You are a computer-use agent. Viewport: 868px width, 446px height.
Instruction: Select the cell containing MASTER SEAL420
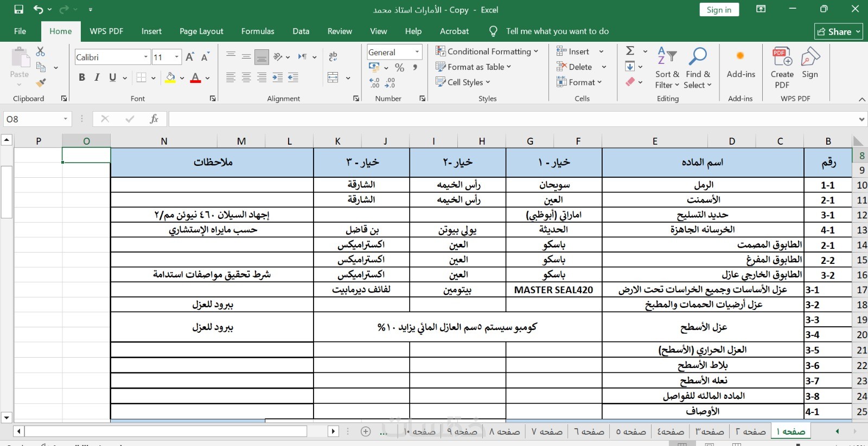point(554,290)
